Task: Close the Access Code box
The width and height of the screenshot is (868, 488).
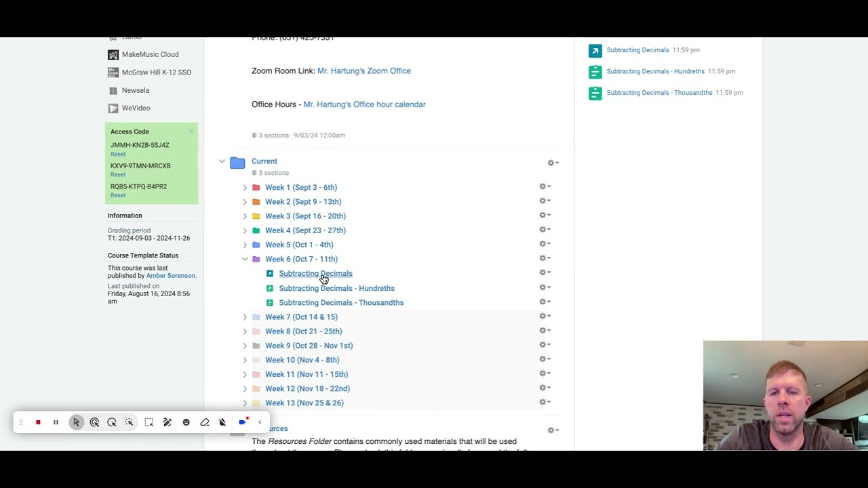Action: [191, 131]
